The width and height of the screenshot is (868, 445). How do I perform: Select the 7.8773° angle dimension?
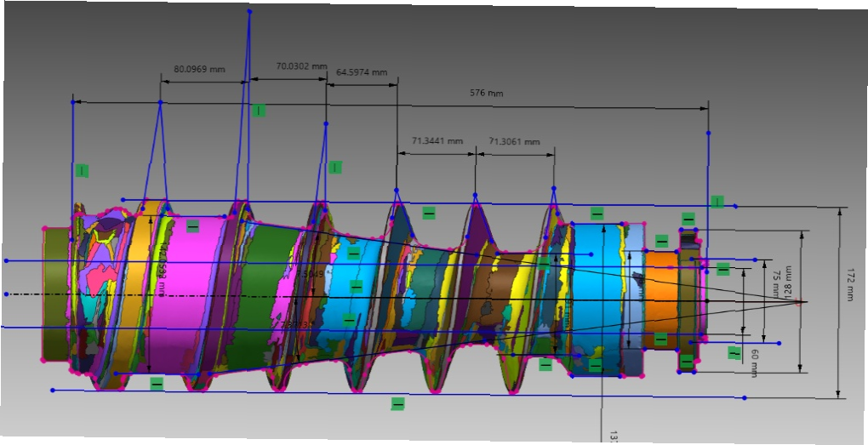pyautogui.click(x=296, y=325)
